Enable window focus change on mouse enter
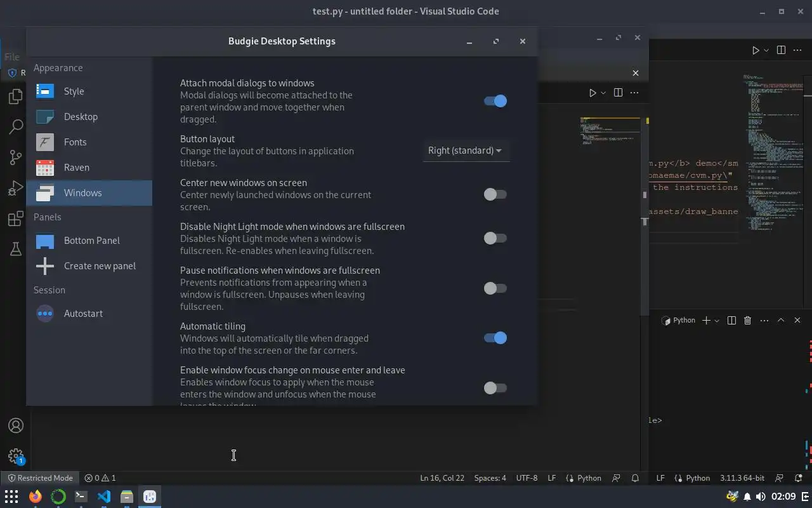This screenshot has height=508, width=812. [495, 388]
